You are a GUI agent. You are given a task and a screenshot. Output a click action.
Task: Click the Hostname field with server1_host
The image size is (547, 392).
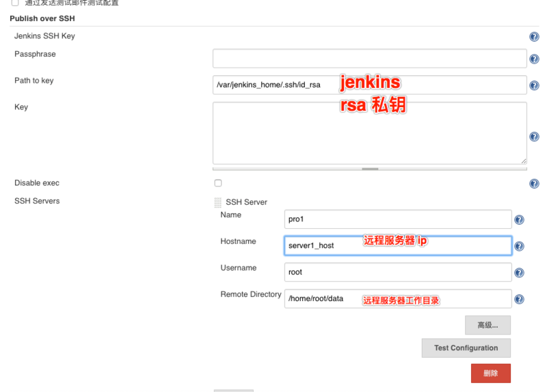398,246
